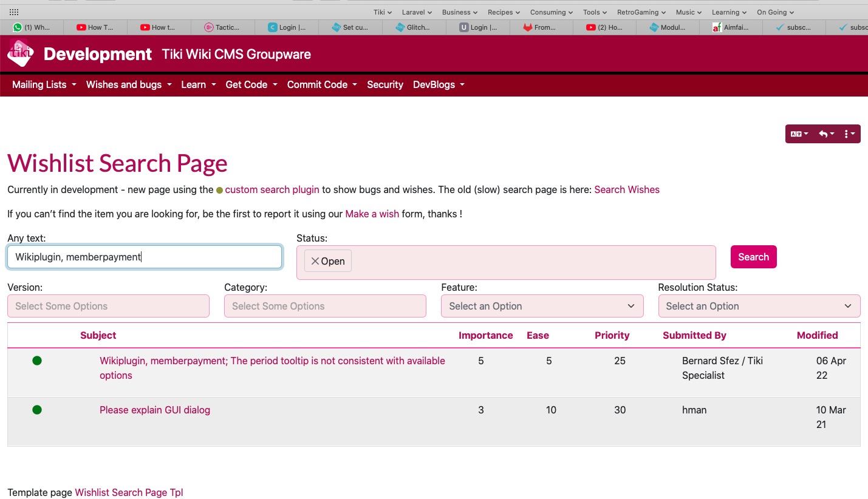Follow the custom search plugin link

pos(272,189)
